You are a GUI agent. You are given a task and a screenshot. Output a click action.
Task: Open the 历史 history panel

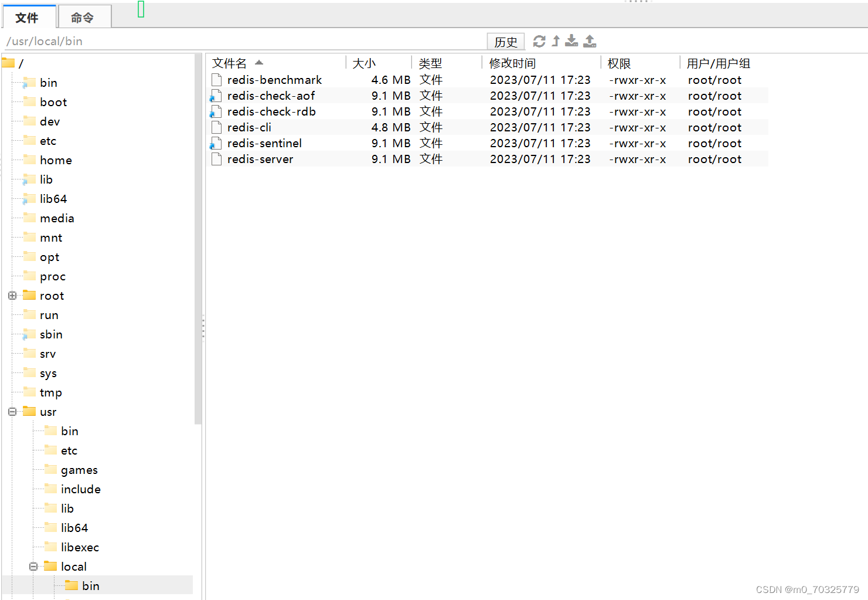coord(505,41)
